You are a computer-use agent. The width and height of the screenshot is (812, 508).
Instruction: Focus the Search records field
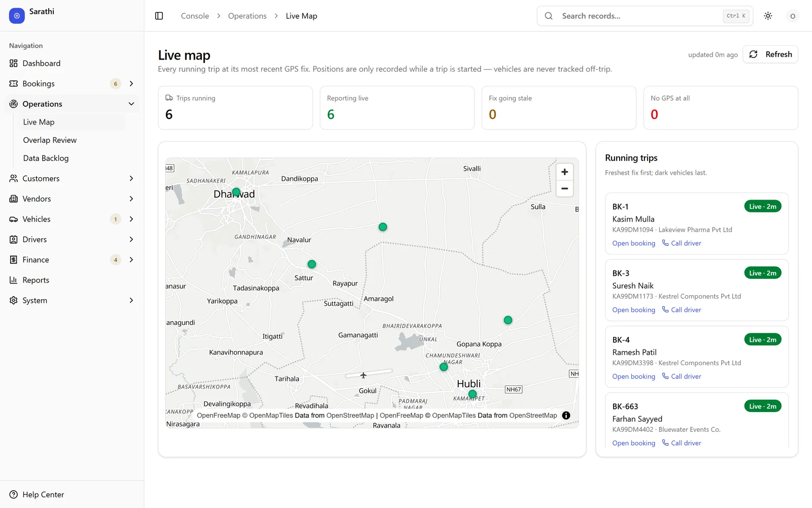[645, 16]
